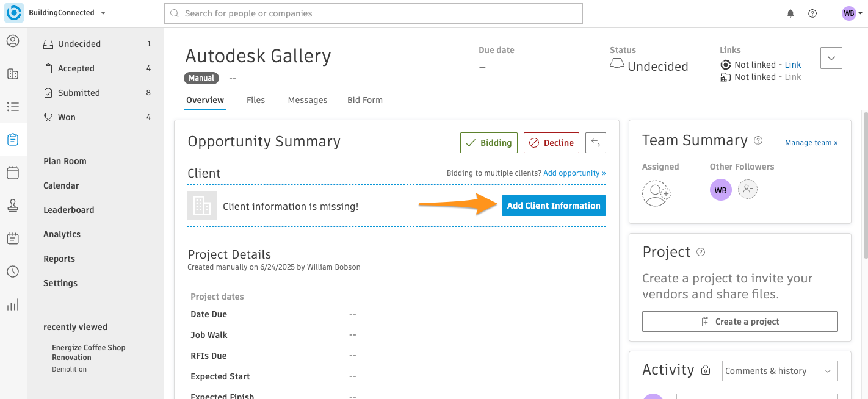Click the add follower icon
The height and width of the screenshot is (399, 868).
(748, 190)
